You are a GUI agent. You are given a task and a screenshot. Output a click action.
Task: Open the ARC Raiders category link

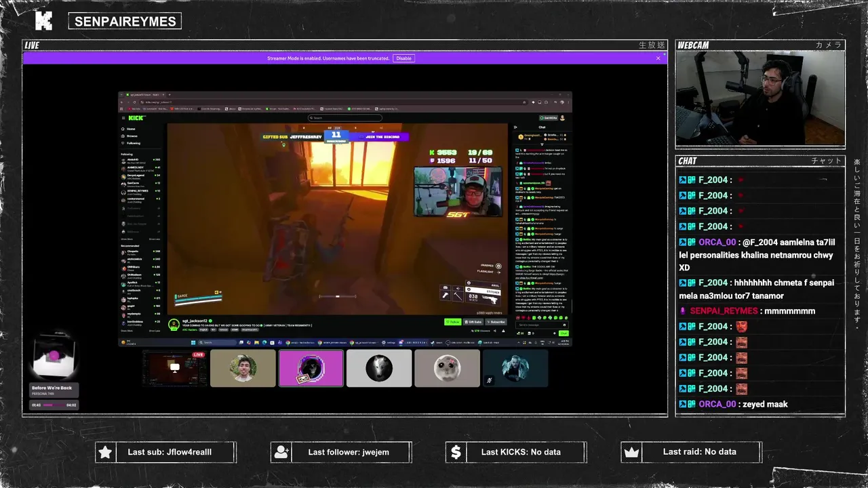(190, 330)
